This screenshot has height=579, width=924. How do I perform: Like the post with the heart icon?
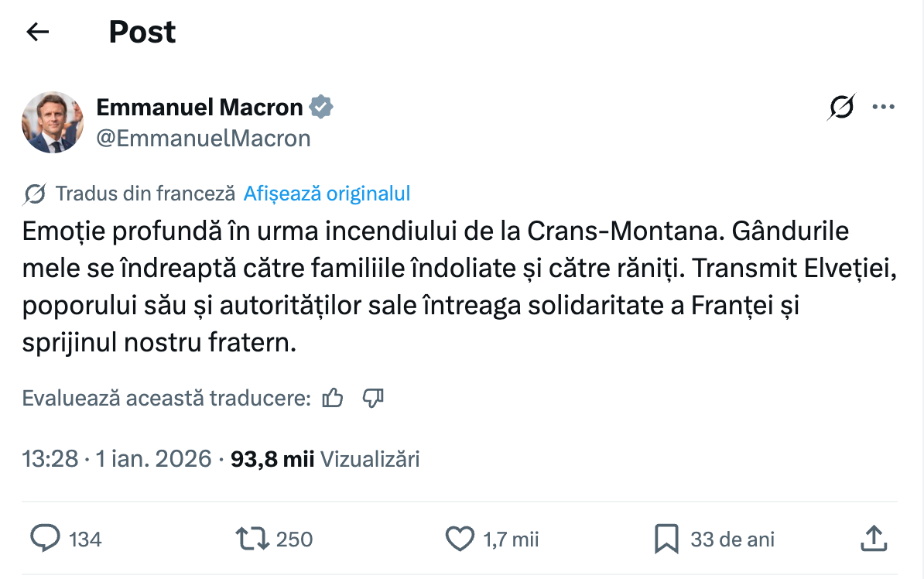(460, 538)
